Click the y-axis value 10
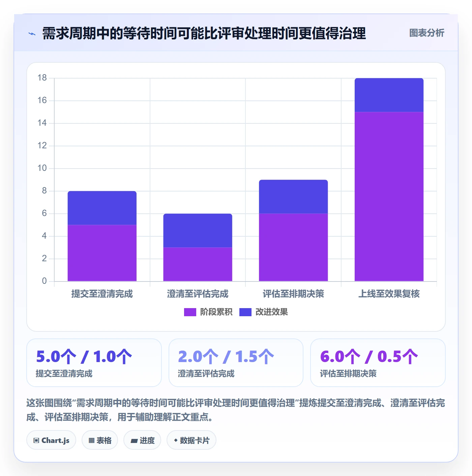Viewport: 472px width, 476px height. (42, 168)
